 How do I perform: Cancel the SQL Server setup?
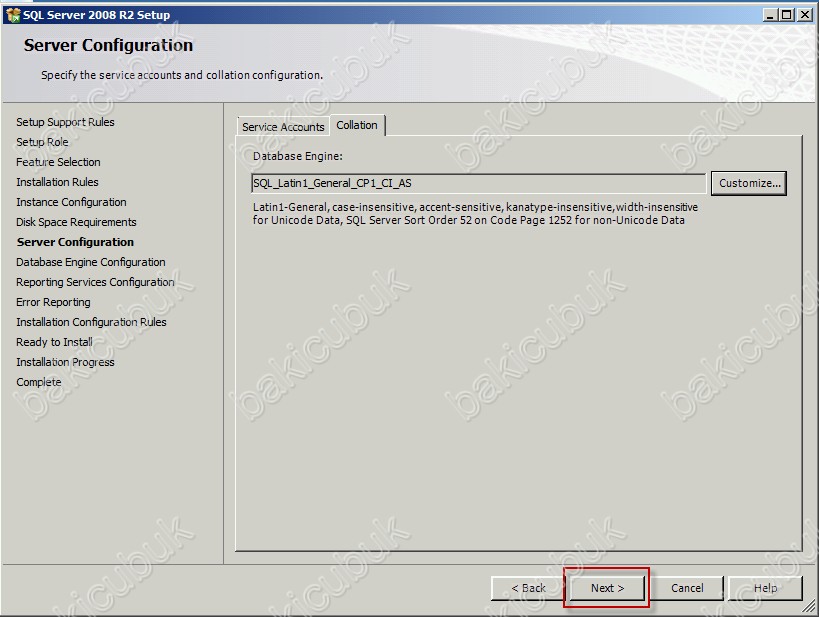click(x=687, y=588)
